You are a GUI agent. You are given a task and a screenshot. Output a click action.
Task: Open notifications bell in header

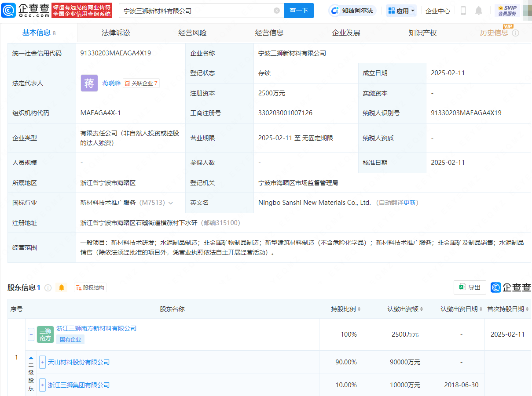(x=479, y=11)
